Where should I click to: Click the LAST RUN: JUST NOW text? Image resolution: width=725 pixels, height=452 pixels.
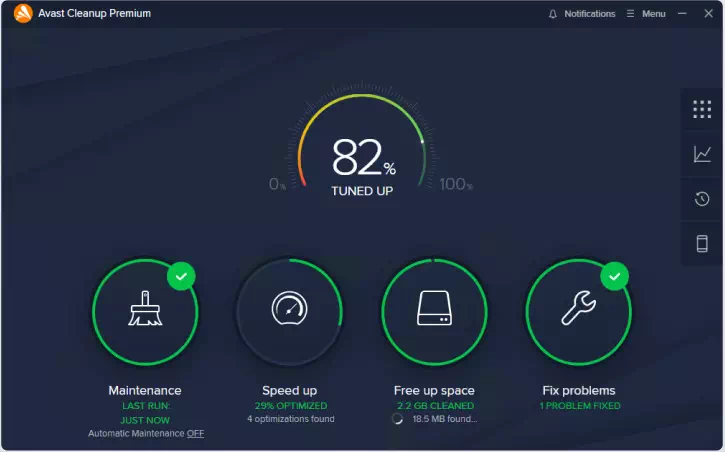pos(145,413)
